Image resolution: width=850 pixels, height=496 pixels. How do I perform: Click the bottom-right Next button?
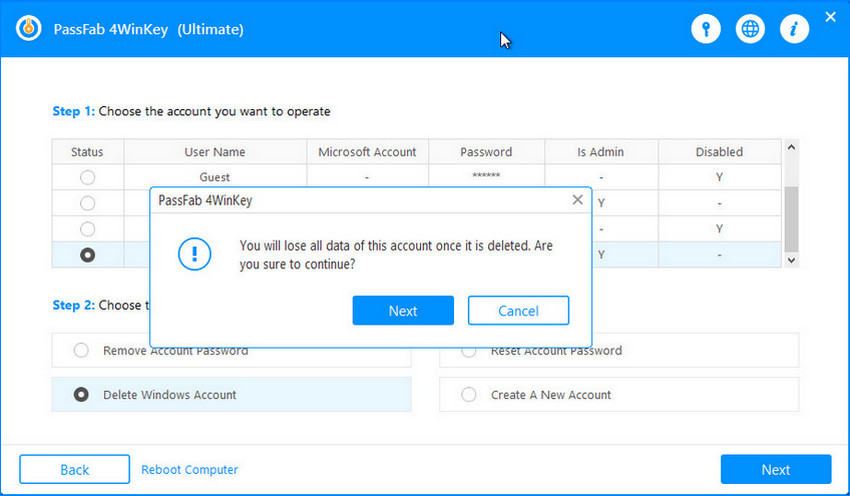(x=776, y=469)
